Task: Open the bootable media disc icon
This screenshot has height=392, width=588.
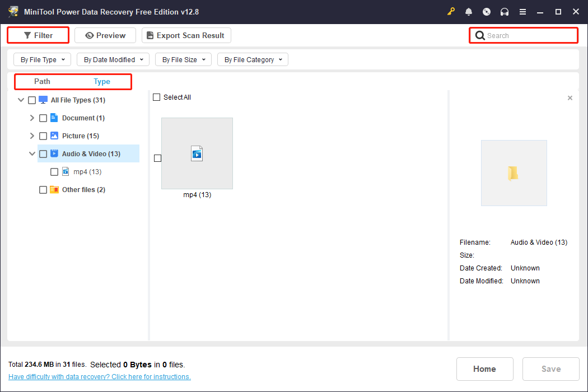Action: point(487,11)
